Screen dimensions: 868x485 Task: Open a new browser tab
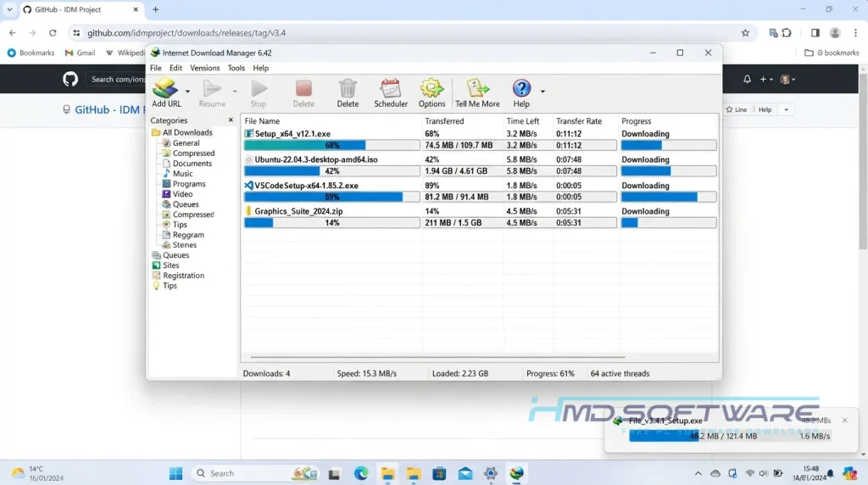point(156,9)
